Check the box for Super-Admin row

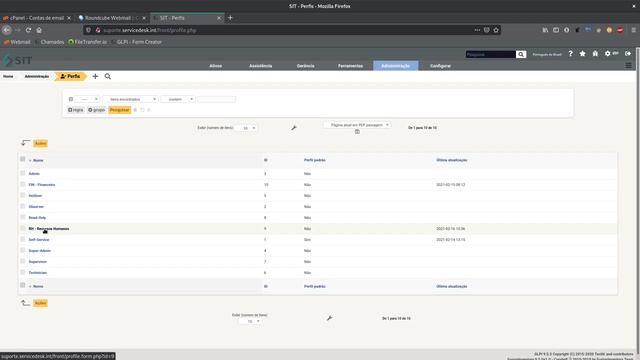tap(22, 250)
